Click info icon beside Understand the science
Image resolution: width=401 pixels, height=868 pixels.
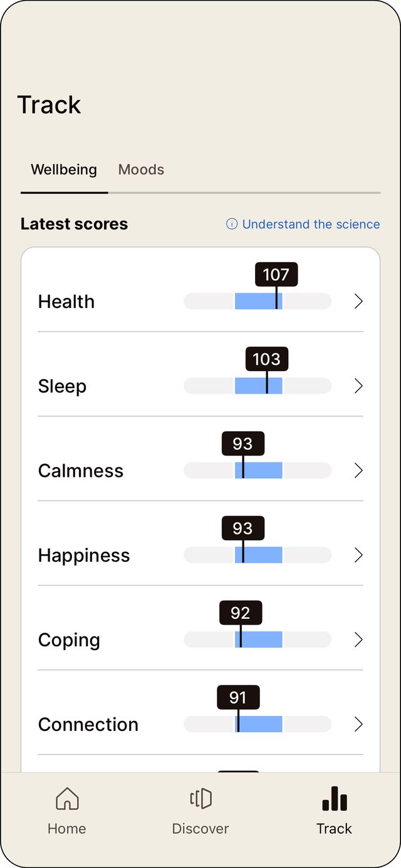pyautogui.click(x=232, y=224)
